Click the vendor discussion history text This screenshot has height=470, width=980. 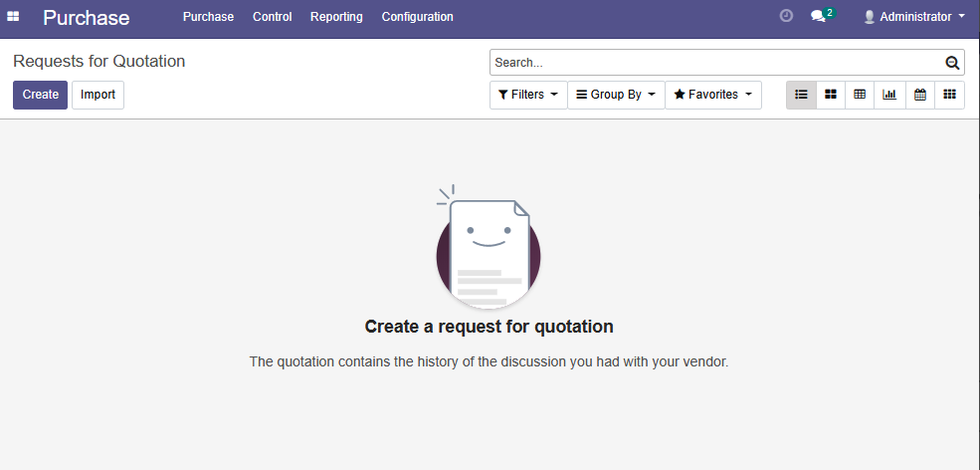click(489, 361)
